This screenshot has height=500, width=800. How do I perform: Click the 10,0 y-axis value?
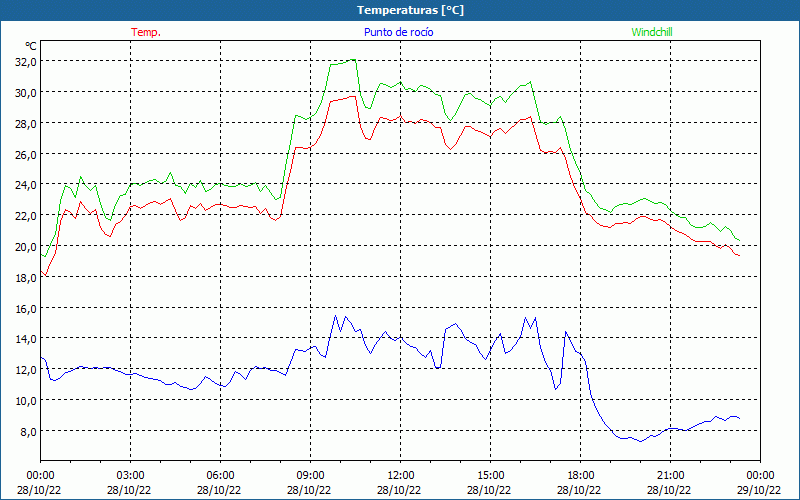click(26, 401)
